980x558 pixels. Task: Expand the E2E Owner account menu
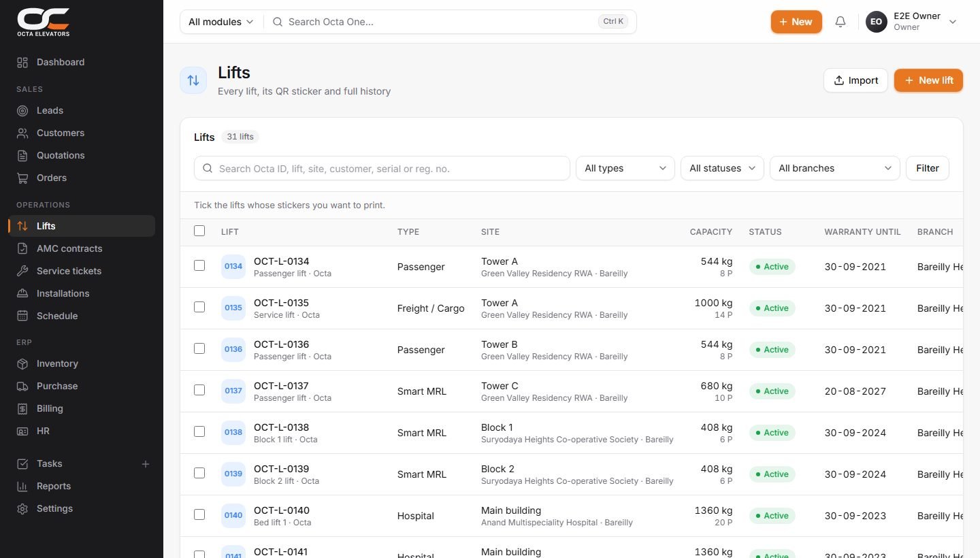point(912,22)
